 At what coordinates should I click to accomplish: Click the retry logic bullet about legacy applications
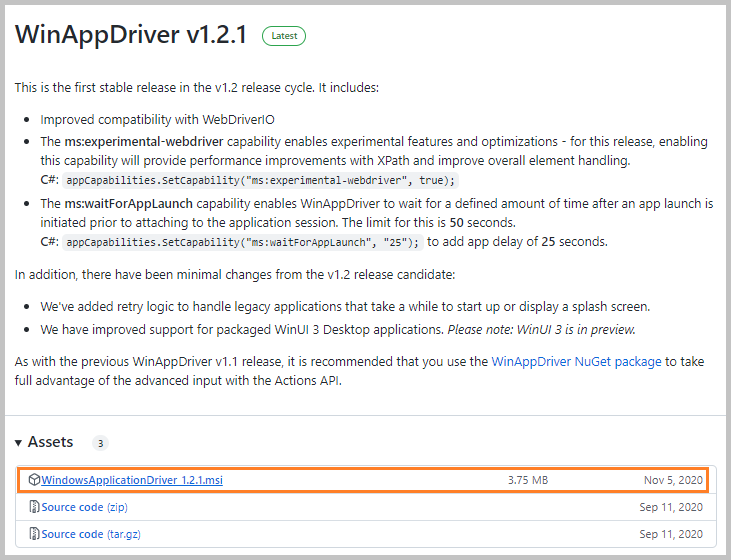point(345,307)
